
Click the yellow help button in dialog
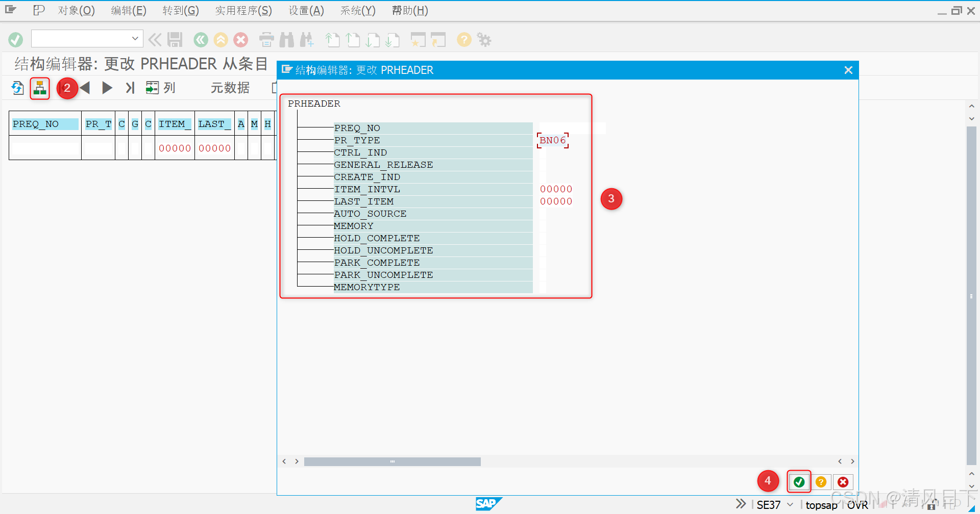(821, 482)
